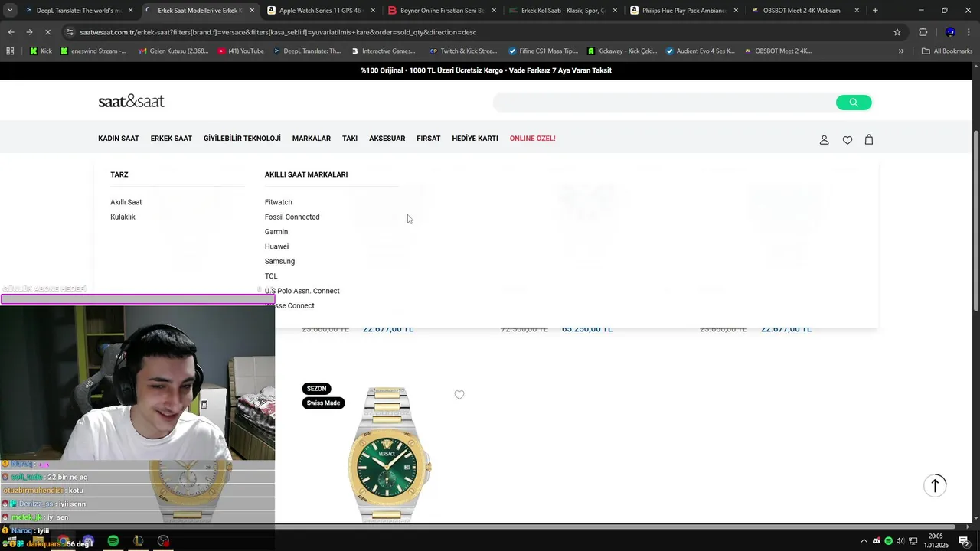Choose the Huawei brand link
The width and height of the screenshot is (980, 551).
click(x=277, y=246)
